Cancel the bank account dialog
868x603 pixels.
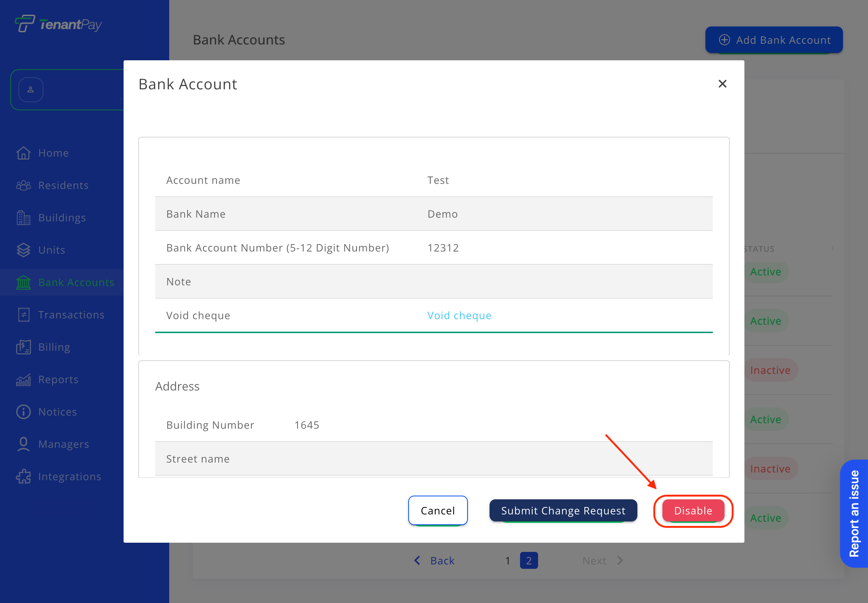[x=438, y=510]
